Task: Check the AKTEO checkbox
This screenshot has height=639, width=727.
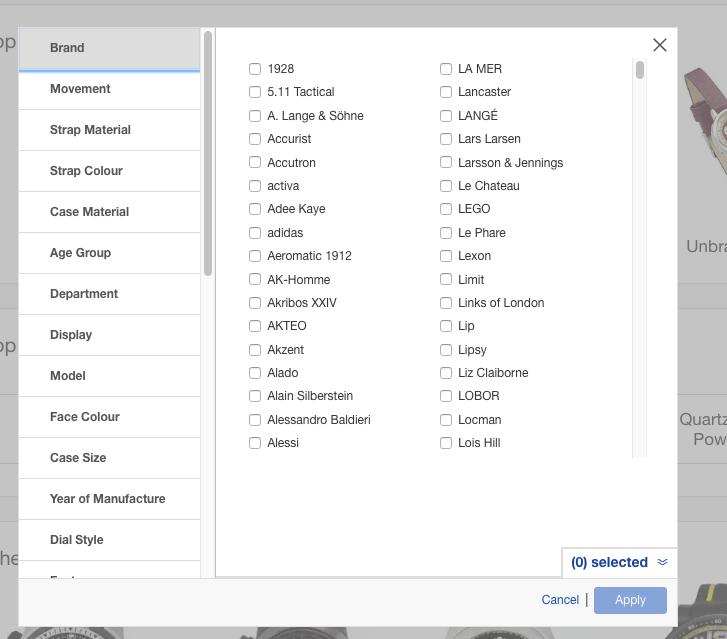Action: [255, 326]
